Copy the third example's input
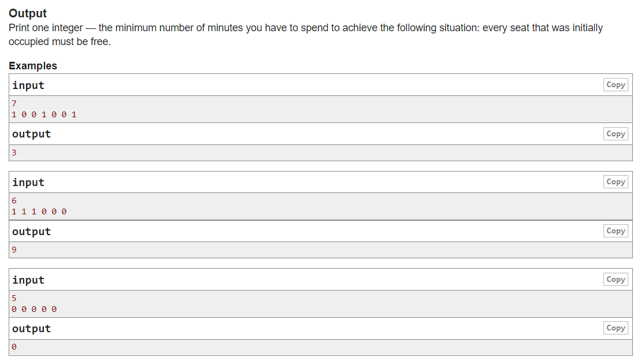 click(x=616, y=279)
